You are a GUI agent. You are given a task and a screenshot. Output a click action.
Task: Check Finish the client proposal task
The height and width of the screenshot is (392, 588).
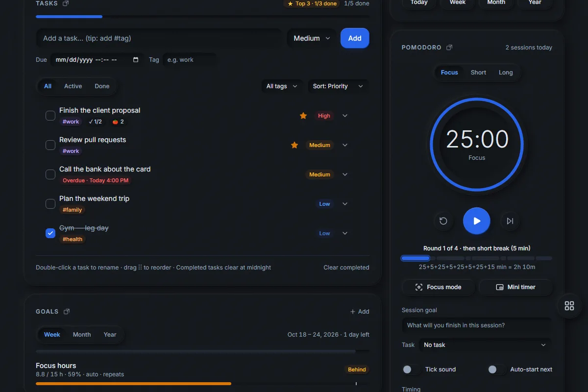(50, 116)
